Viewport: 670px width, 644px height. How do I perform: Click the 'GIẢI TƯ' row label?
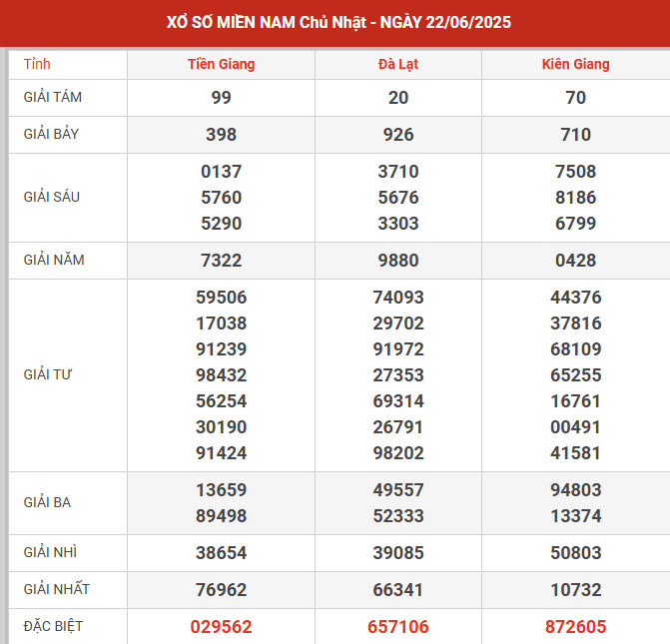[x=48, y=374]
